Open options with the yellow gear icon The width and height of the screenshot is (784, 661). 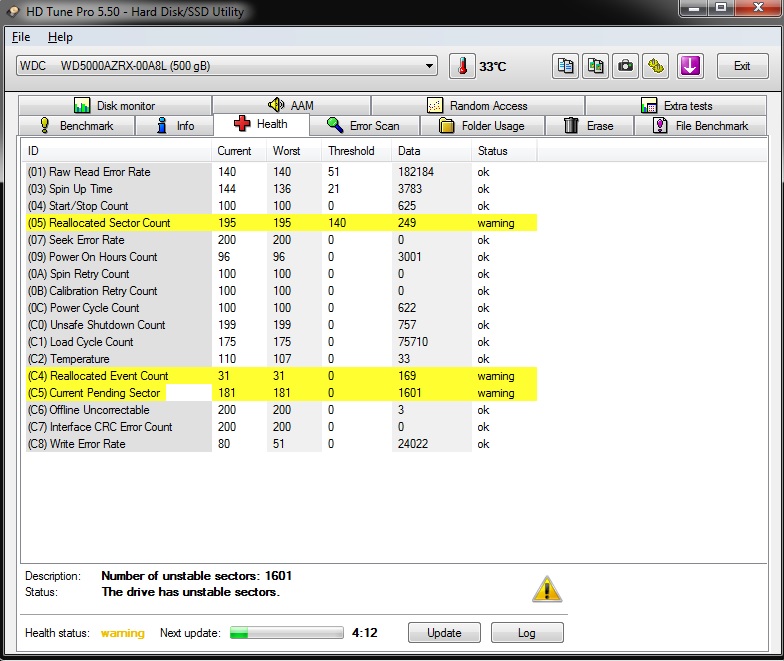656,66
